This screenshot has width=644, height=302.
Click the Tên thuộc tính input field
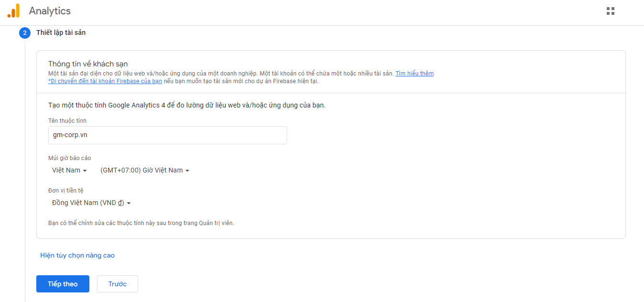point(168,135)
